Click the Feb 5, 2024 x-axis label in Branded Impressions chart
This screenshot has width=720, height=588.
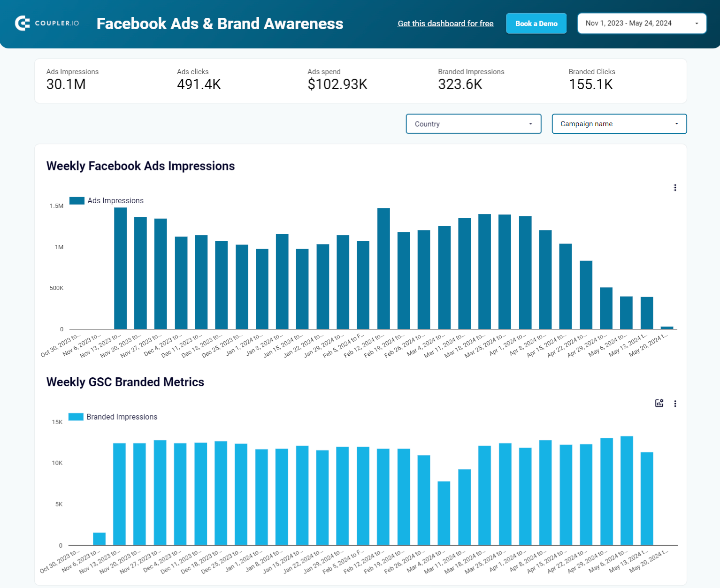pyautogui.click(x=343, y=562)
